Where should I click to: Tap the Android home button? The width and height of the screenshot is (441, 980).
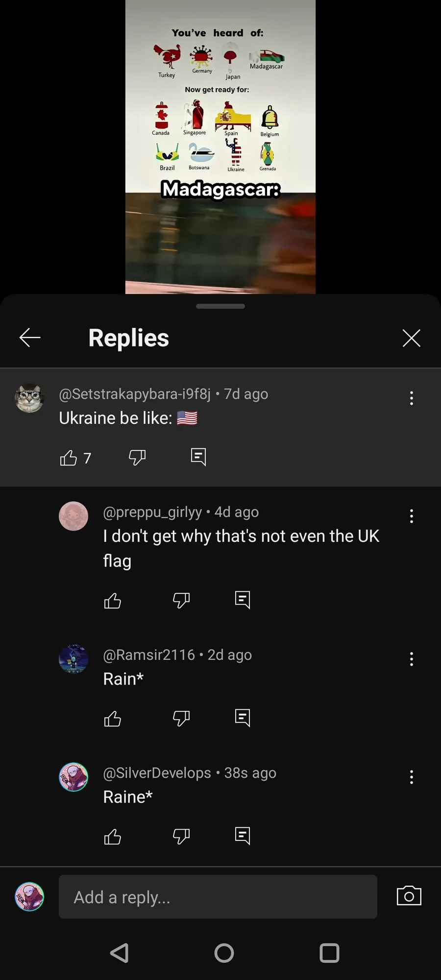click(x=224, y=953)
